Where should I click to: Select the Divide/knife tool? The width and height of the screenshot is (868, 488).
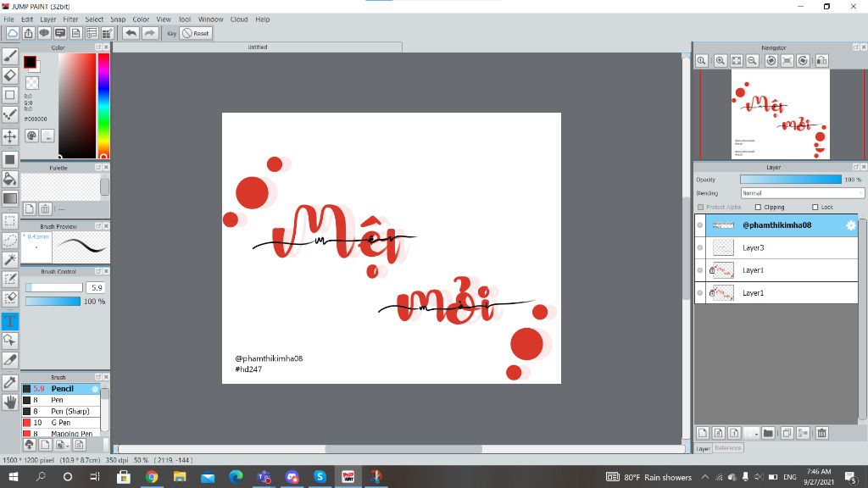point(10,359)
